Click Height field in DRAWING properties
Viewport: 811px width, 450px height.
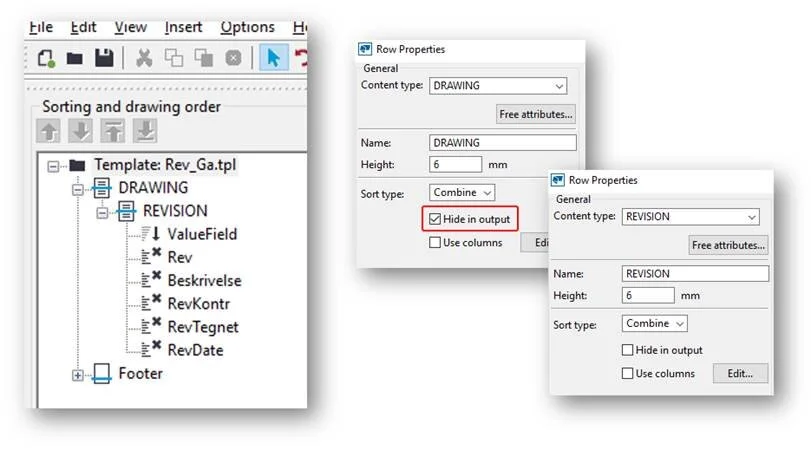pyautogui.click(x=455, y=164)
